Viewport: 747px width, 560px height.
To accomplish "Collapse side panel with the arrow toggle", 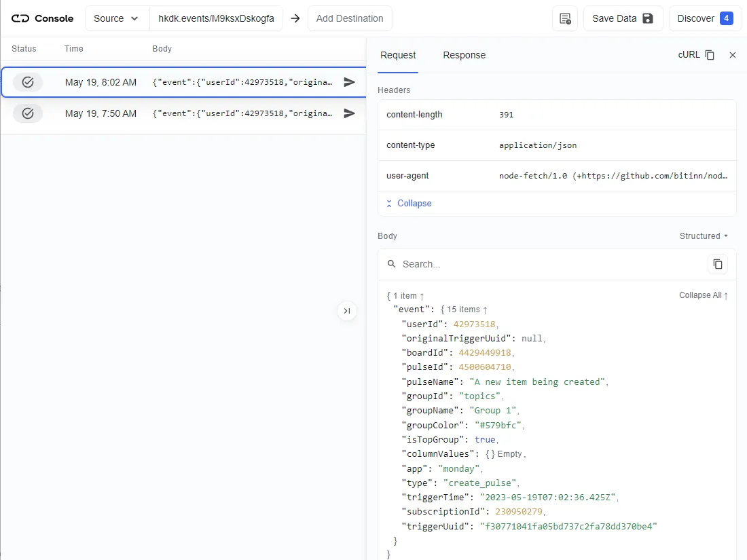I will click(x=347, y=311).
